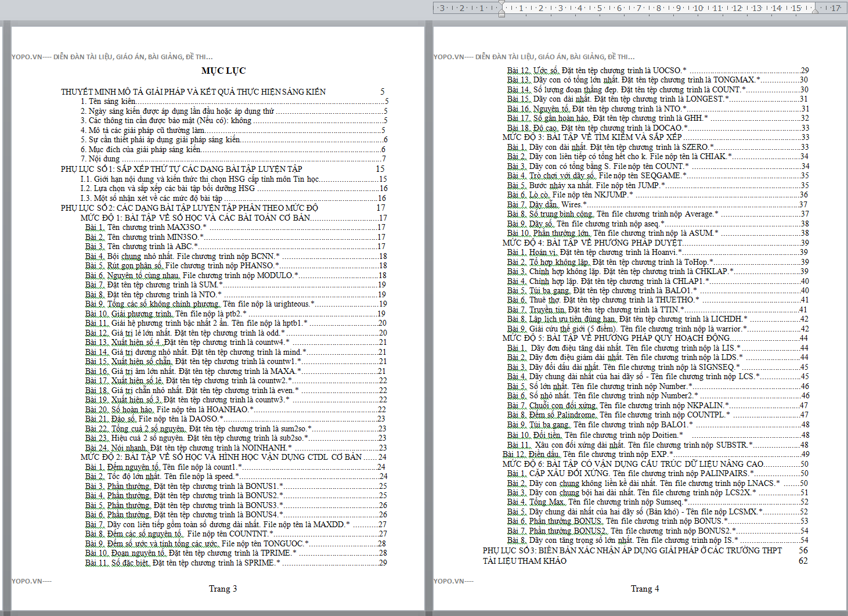848x616 pixels.
Task: Open PHỤ LỤC SỐ 1 entry
Action: [x=223, y=169]
